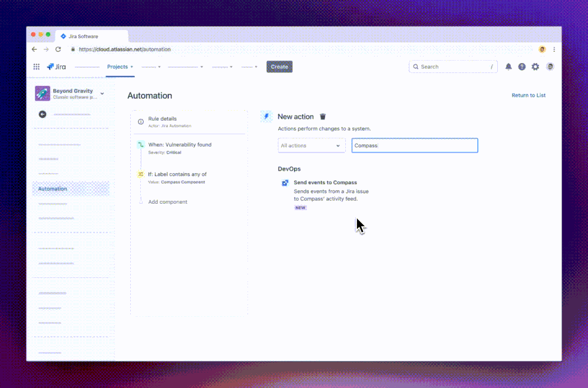
Task: Click inside the Compass search field
Action: tap(414, 145)
